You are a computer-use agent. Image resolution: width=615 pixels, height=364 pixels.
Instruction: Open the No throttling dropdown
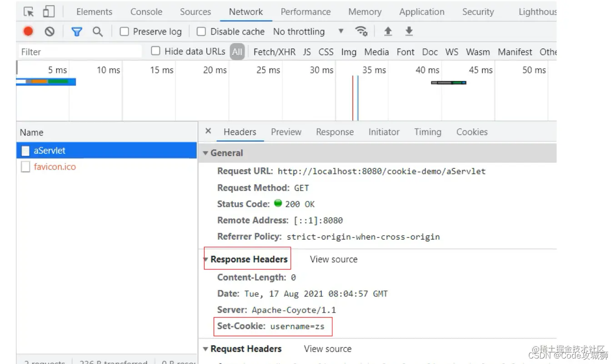[308, 31]
